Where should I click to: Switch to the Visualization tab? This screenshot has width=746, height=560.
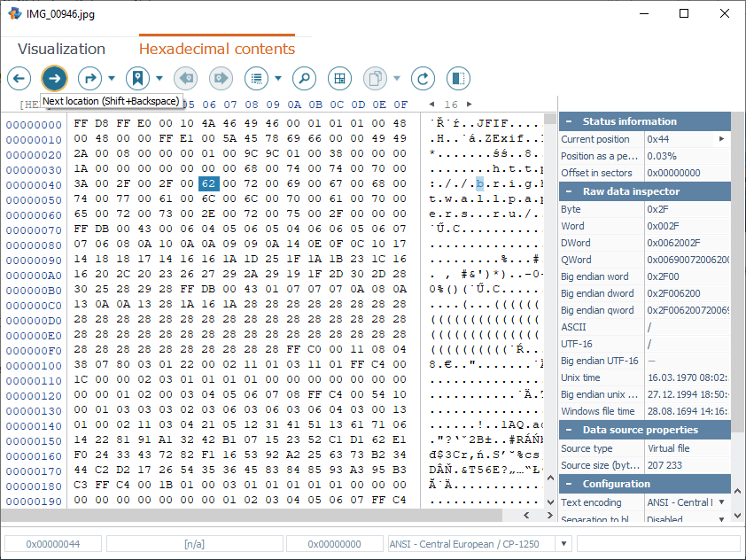[61, 49]
